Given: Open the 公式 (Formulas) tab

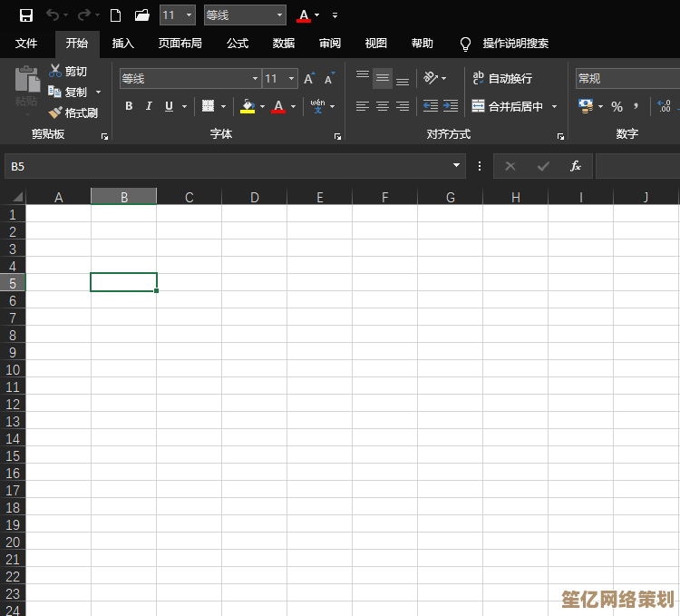Looking at the screenshot, I should [x=238, y=44].
